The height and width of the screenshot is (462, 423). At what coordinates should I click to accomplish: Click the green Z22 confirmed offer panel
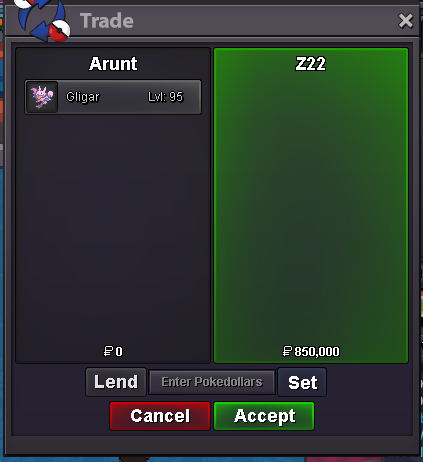coord(311,205)
